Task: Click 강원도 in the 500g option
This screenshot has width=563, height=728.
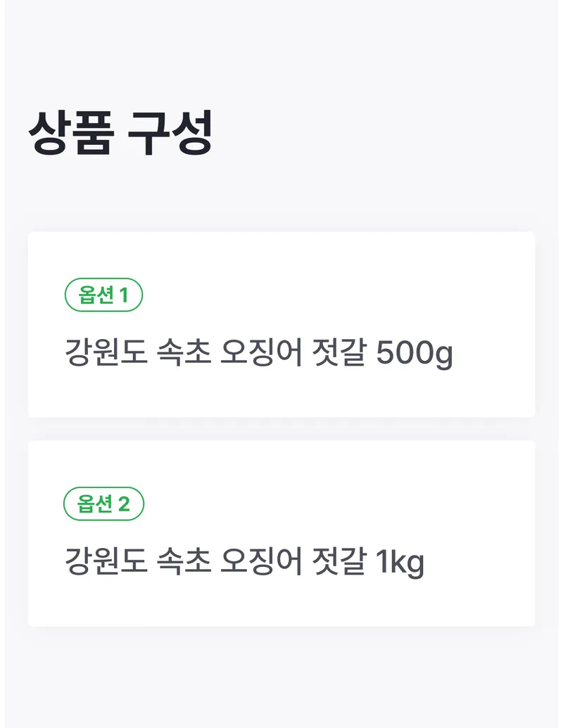Action: point(106,352)
